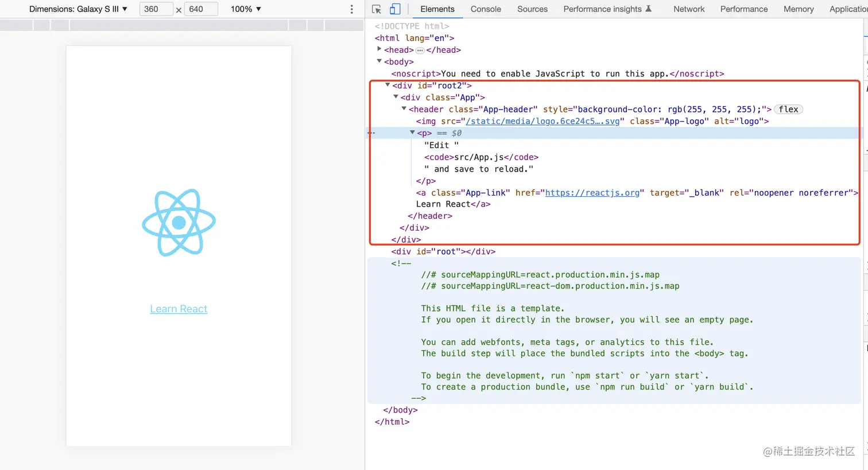Open the Performance insights tab
868x470 pixels.
(607, 9)
